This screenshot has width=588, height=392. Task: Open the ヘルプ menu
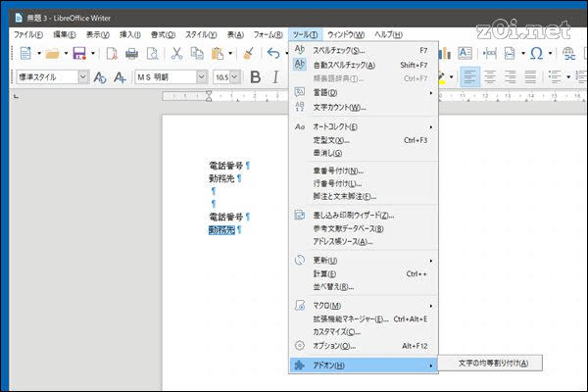click(388, 34)
